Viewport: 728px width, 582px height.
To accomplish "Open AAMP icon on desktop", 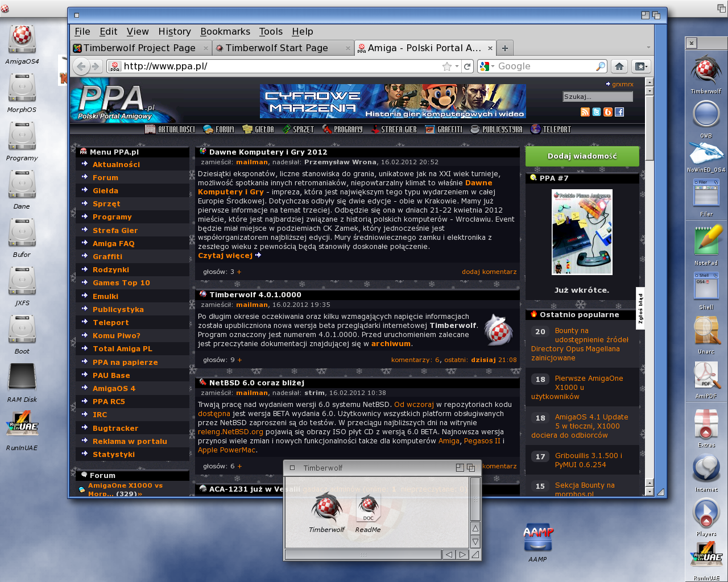I will [537, 538].
